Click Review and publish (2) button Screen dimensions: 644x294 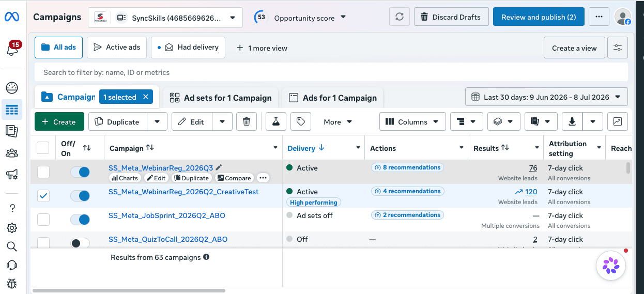coord(539,17)
